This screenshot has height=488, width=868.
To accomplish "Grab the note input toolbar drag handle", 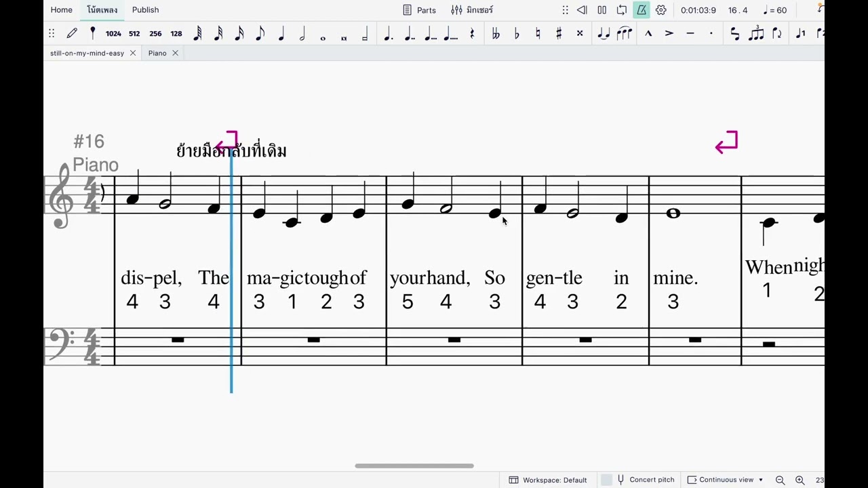I will pos(52,33).
